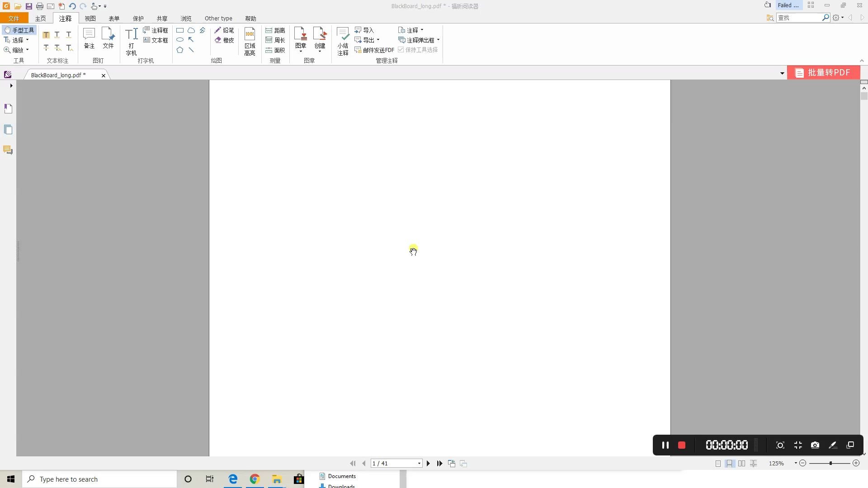Image resolution: width=868 pixels, height=488 pixels.
Task: Switch to single page view mode
Action: click(x=718, y=463)
